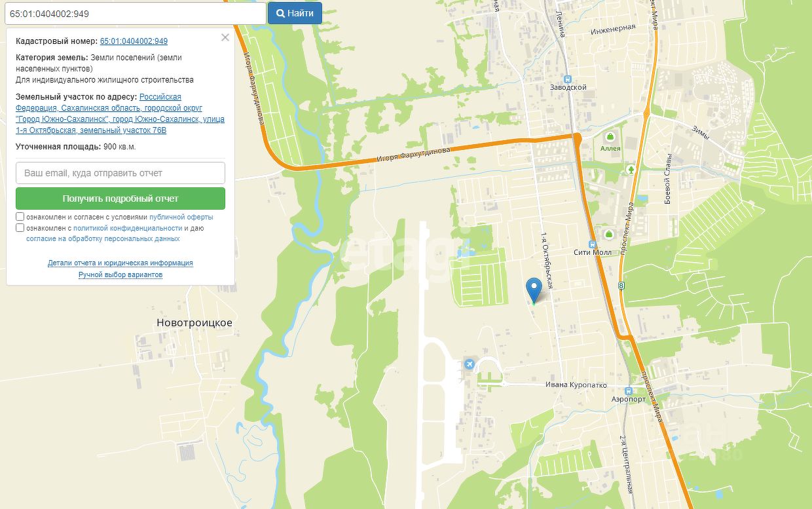Open the публичной оферты link
Screen dimensions: 812x509
(x=181, y=217)
